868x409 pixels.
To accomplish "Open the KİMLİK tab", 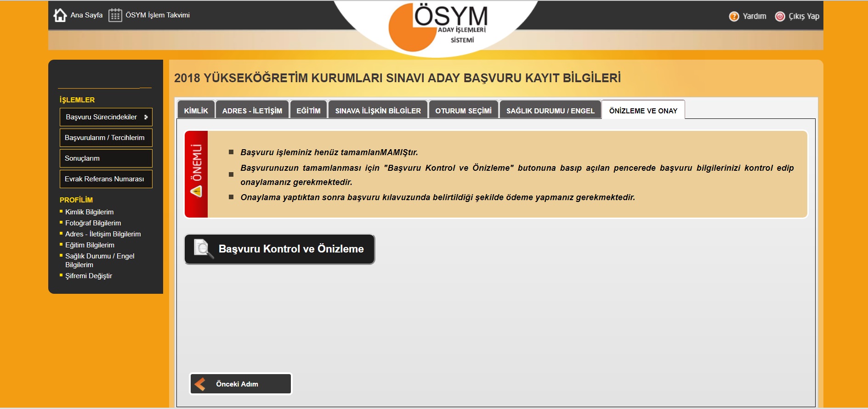I will coord(196,110).
